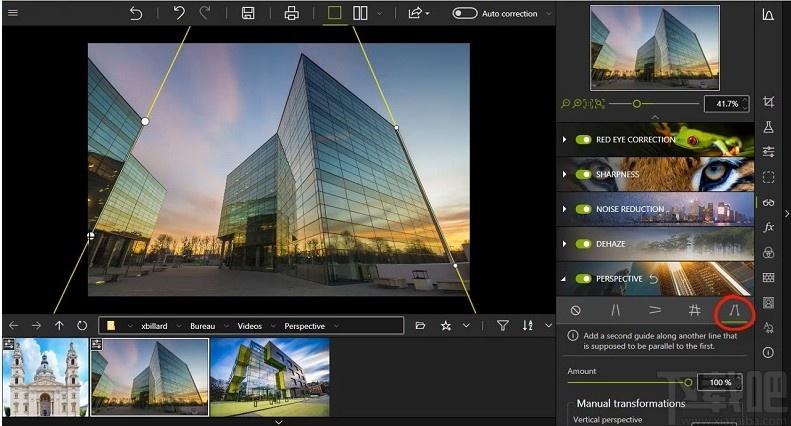Viewport: 791px width, 426px height.
Task: Go up to parent folder
Action: pyautogui.click(x=59, y=326)
